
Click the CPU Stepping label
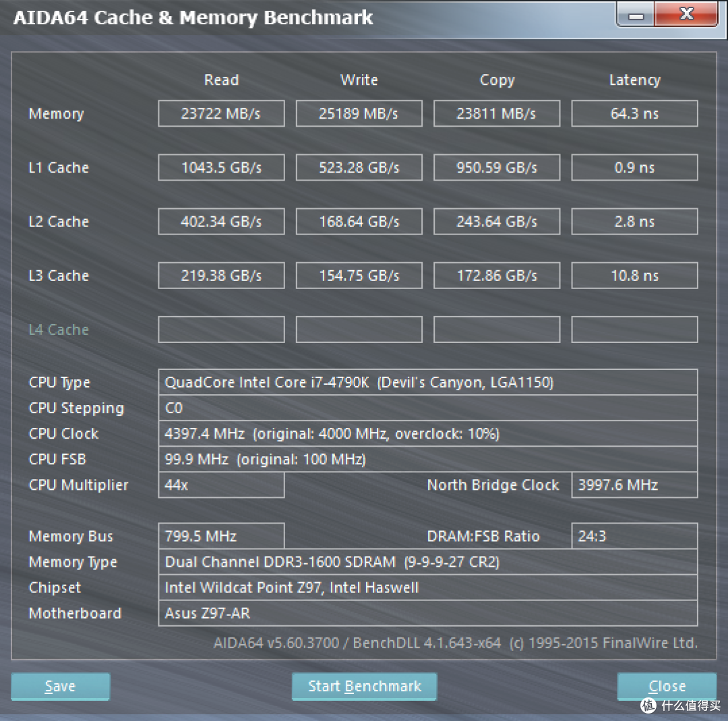point(77,408)
